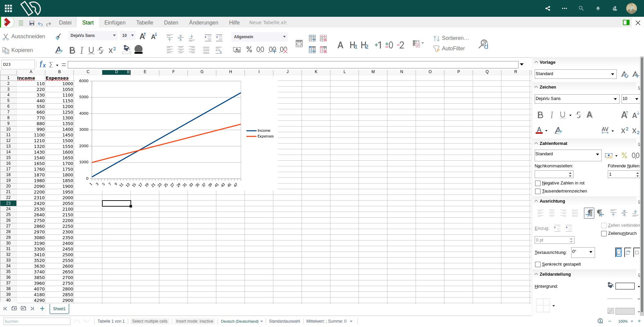Open the Hilfe tab

[x=234, y=22]
